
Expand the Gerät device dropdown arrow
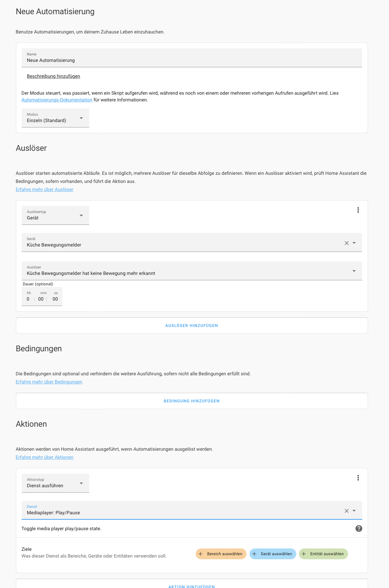tap(354, 243)
